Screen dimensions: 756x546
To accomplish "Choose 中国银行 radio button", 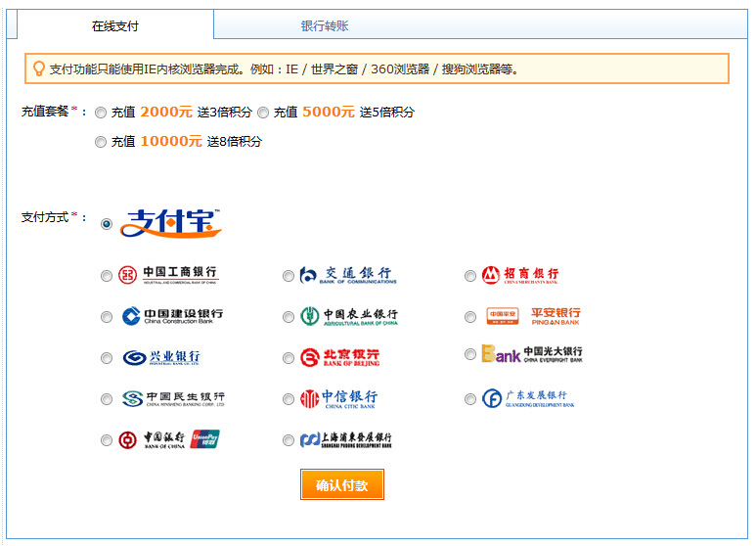I will pos(107,440).
